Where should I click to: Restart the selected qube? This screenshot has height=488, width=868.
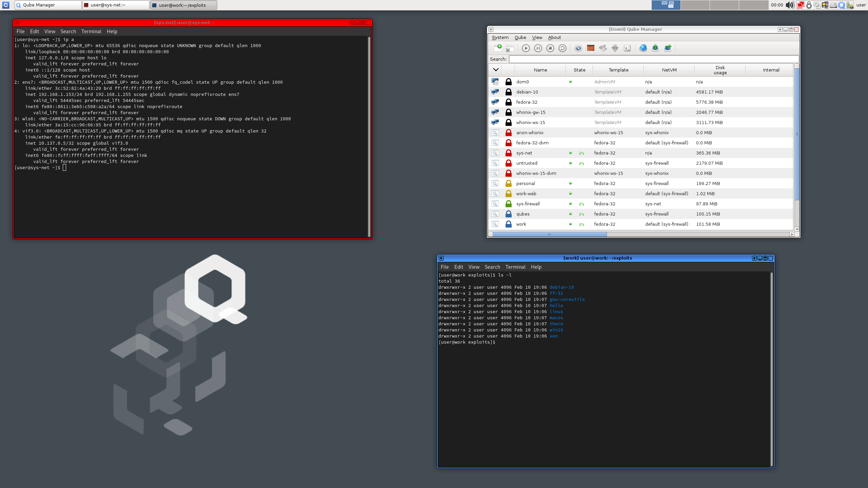[563, 48]
